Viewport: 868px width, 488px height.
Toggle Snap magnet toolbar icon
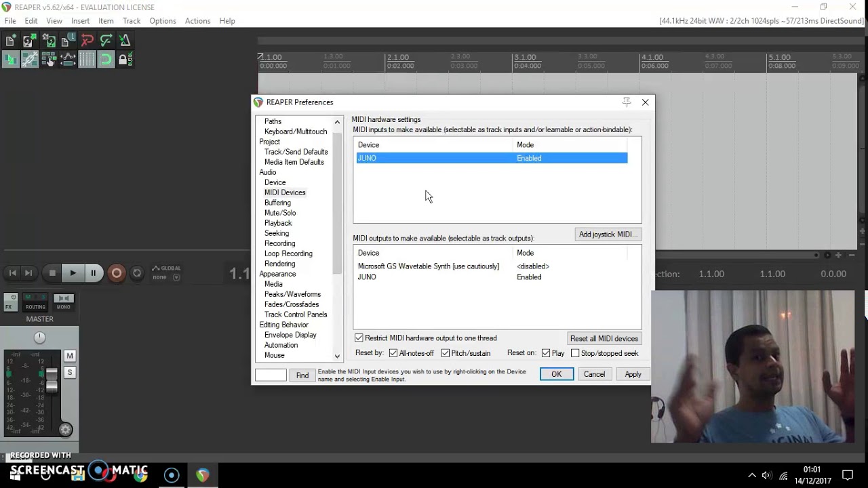coord(106,60)
